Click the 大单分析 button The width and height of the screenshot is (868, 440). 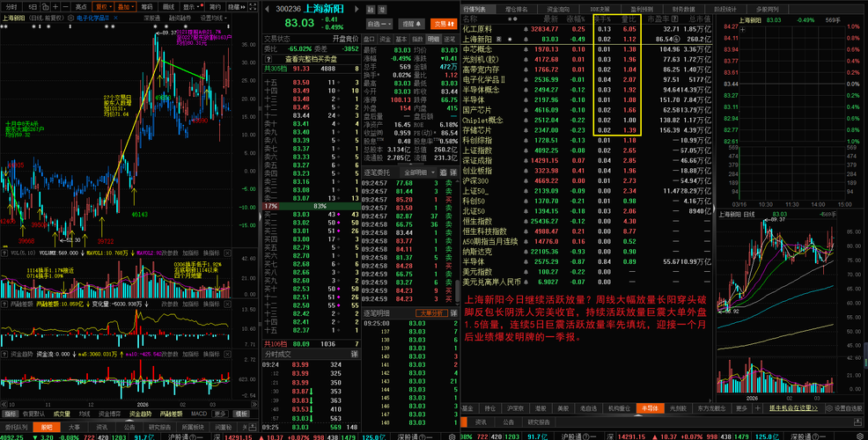click(x=431, y=313)
